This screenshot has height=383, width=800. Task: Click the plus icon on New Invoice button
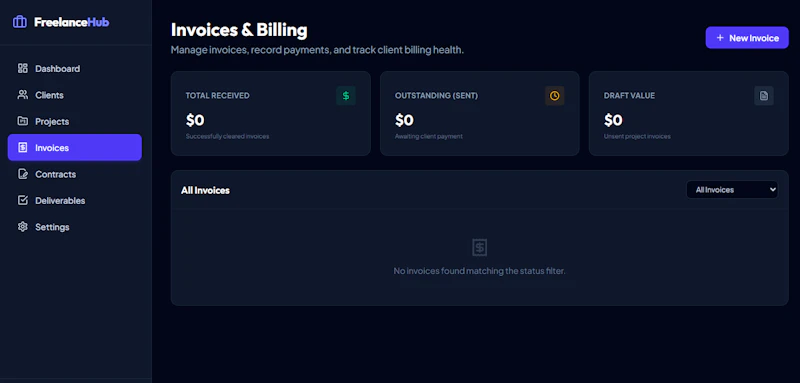[x=720, y=38]
